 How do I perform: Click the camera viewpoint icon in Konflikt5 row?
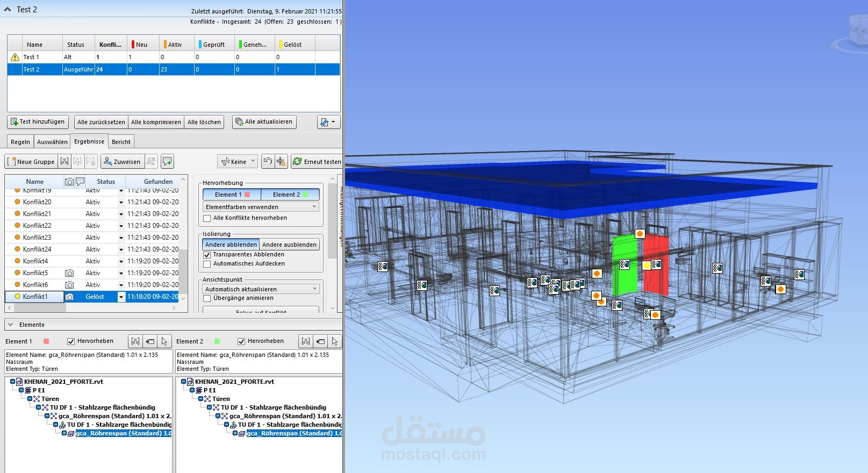click(69, 273)
